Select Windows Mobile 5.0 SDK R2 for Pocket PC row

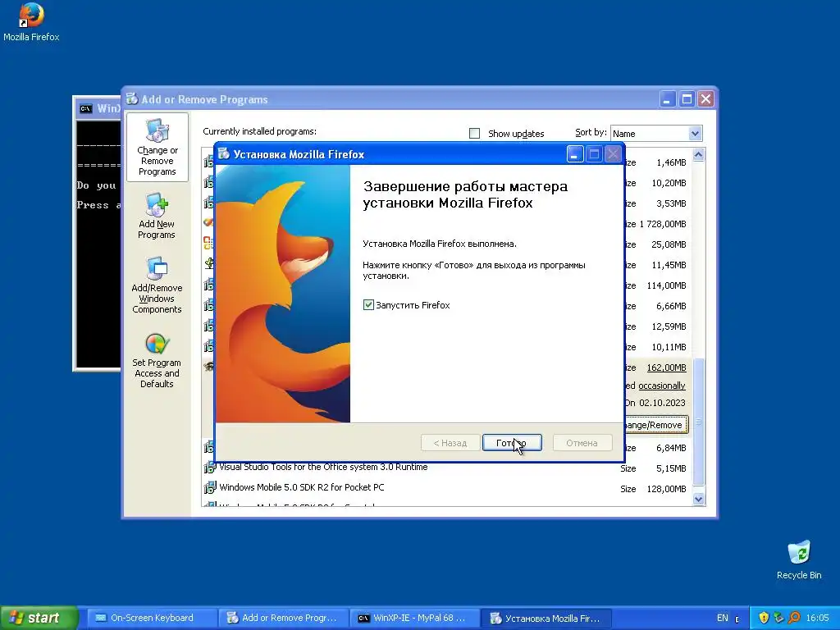(x=446, y=488)
